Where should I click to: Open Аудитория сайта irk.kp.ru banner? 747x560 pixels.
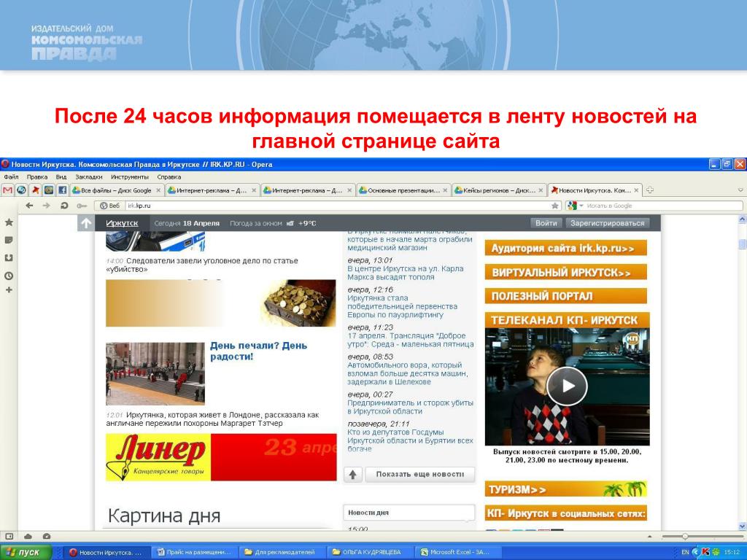pos(566,248)
